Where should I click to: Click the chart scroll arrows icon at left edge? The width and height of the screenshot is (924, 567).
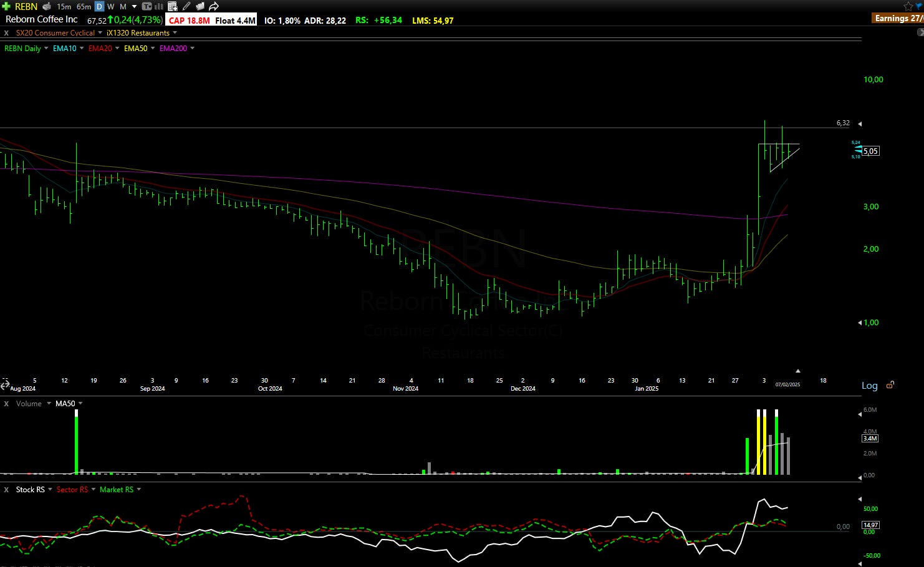[x=4, y=386]
